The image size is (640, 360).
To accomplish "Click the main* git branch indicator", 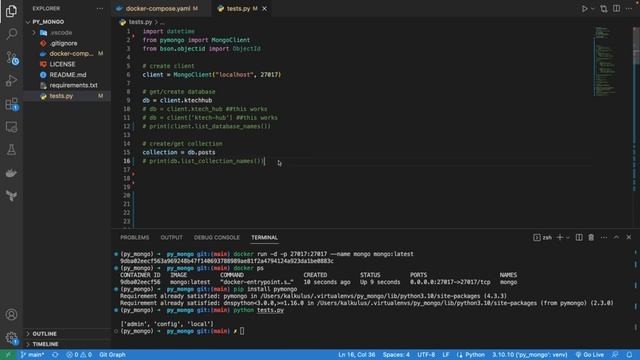I will 32,355.
